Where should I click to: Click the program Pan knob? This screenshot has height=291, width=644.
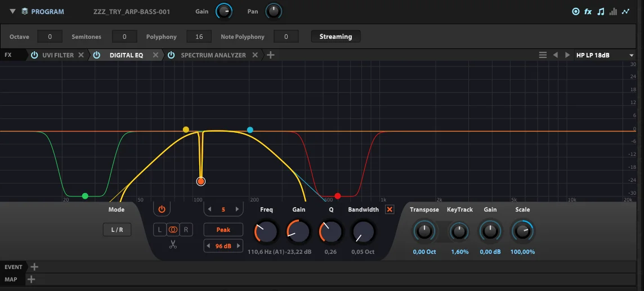[274, 11]
